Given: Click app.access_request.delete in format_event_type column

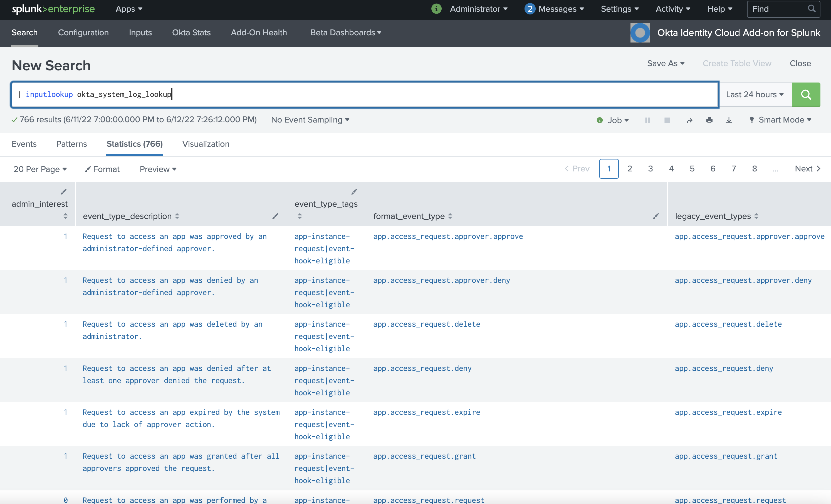Looking at the screenshot, I should coord(427,325).
